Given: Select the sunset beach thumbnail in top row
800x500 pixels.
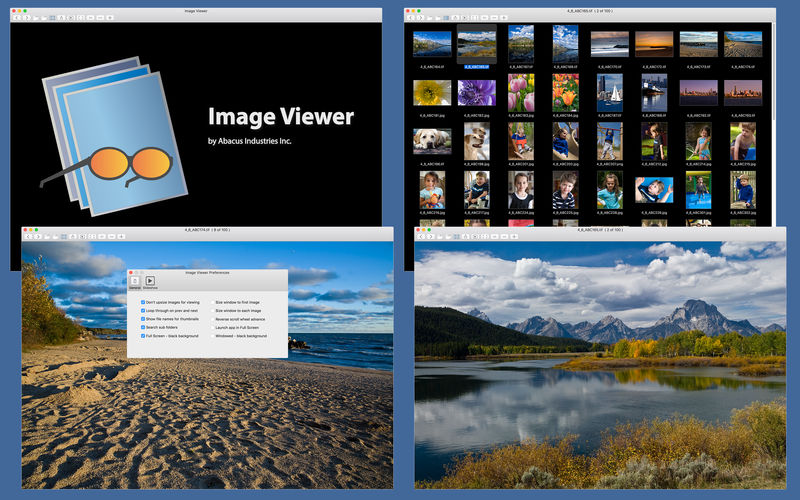Looking at the screenshot, I should click(x=654, y=44).
